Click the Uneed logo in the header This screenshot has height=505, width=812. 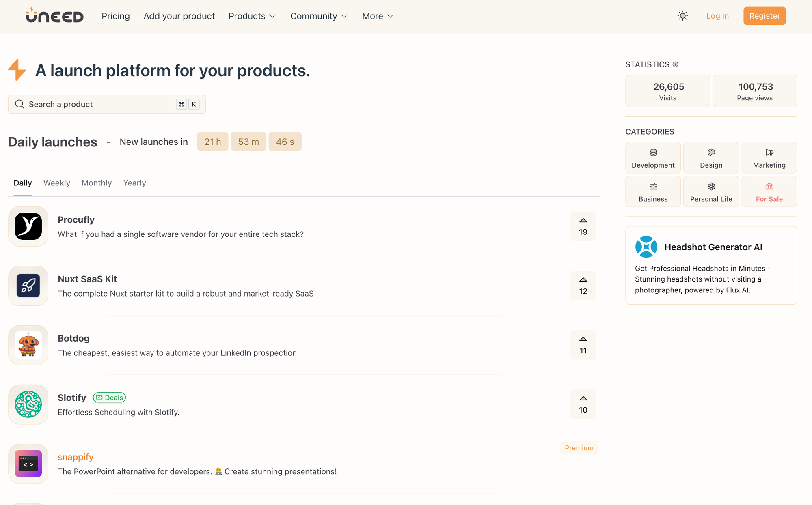pyautogui.click(x=54, y=15)
